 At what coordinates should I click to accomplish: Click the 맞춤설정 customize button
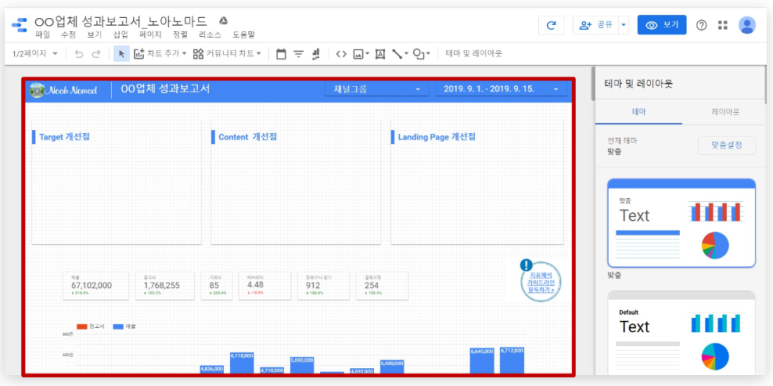pyautogui.click(x=727, y=145)
